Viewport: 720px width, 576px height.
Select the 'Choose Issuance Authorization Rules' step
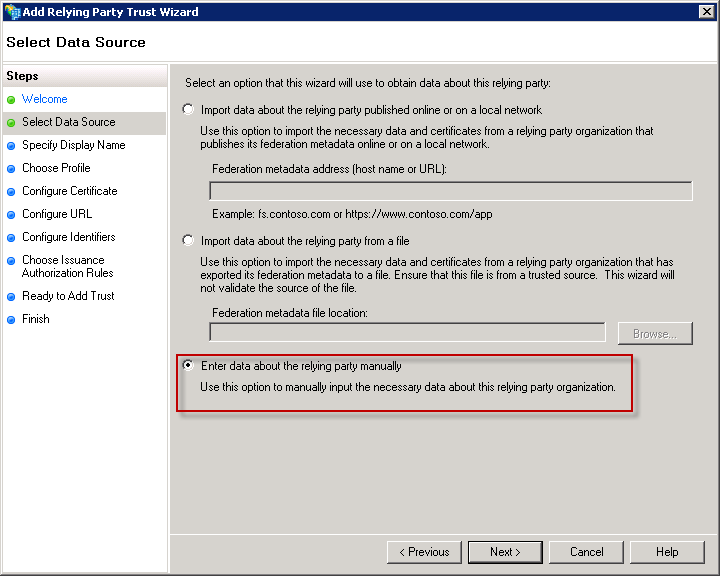point(68,266)
